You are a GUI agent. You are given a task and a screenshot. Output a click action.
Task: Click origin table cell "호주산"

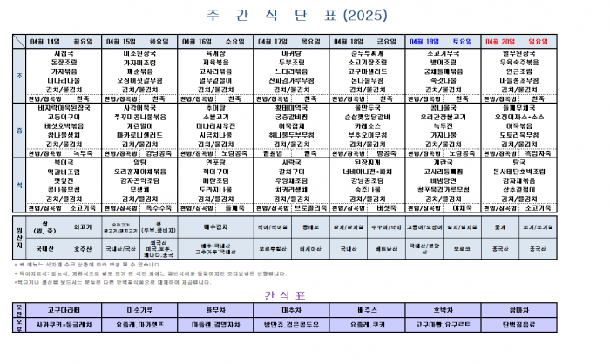tap(83, 249)
